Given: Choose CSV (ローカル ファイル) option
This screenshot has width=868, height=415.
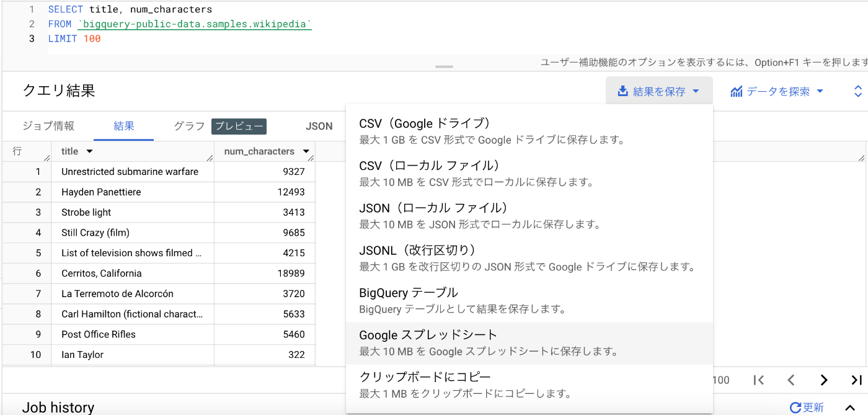Looking at the screenshot, I should click(x=529, y=174).
